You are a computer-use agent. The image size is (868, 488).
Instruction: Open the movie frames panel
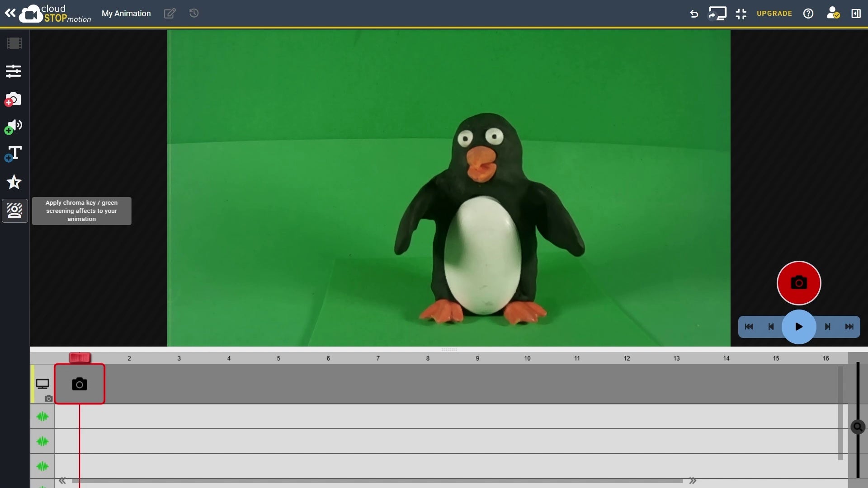tap(14, 43)
